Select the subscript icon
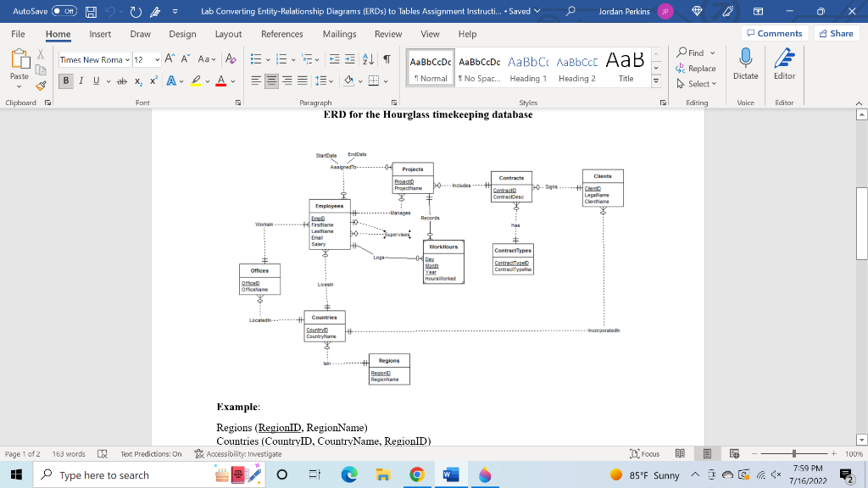This screenshot has height=488, width=868. click(138, 80)
